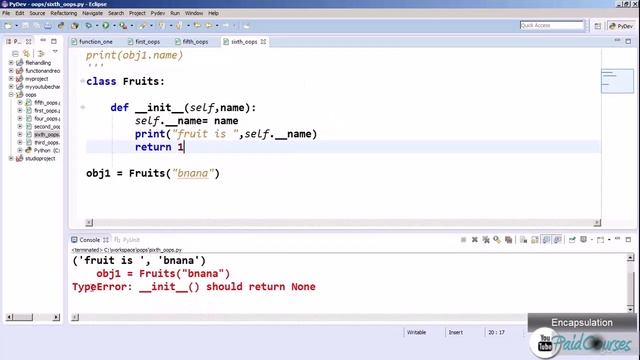
Task: Maximize the editor area
Action: point(628,41)
